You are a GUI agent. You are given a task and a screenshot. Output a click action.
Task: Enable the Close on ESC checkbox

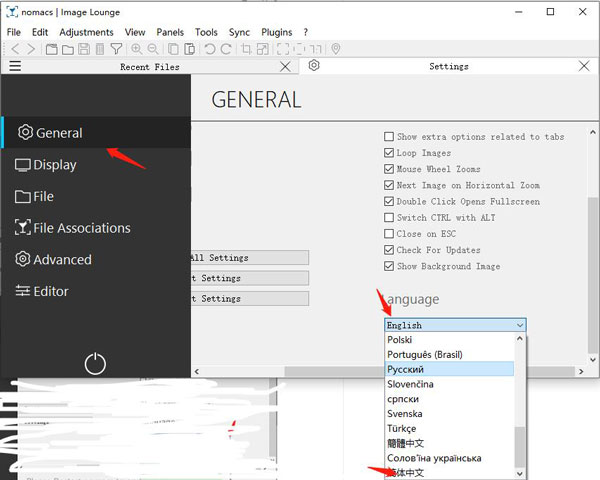click(389, 234)
